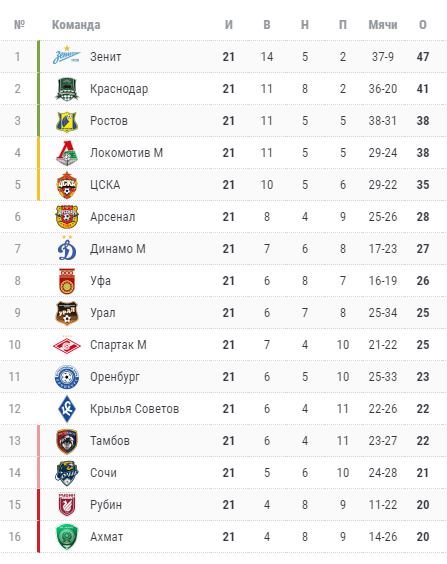
Task: Select the Ахмат green badge
Action: pos(67,537)
